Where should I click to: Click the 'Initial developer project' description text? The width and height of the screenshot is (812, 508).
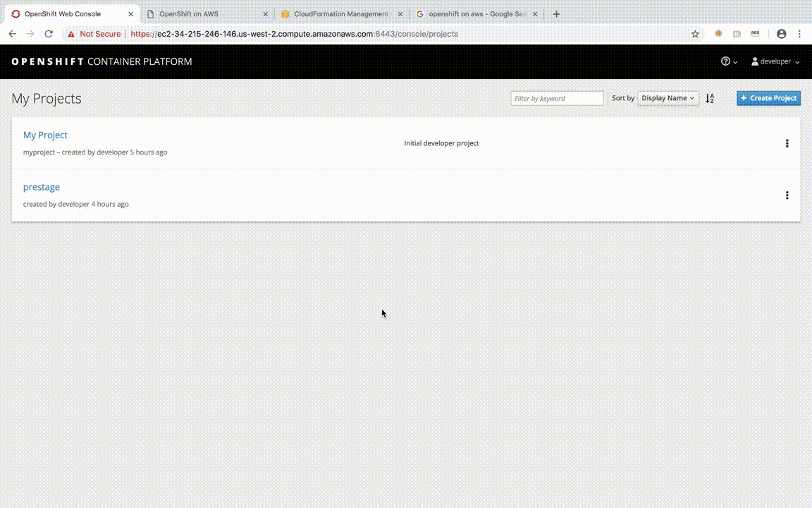[x=441, y=143]
